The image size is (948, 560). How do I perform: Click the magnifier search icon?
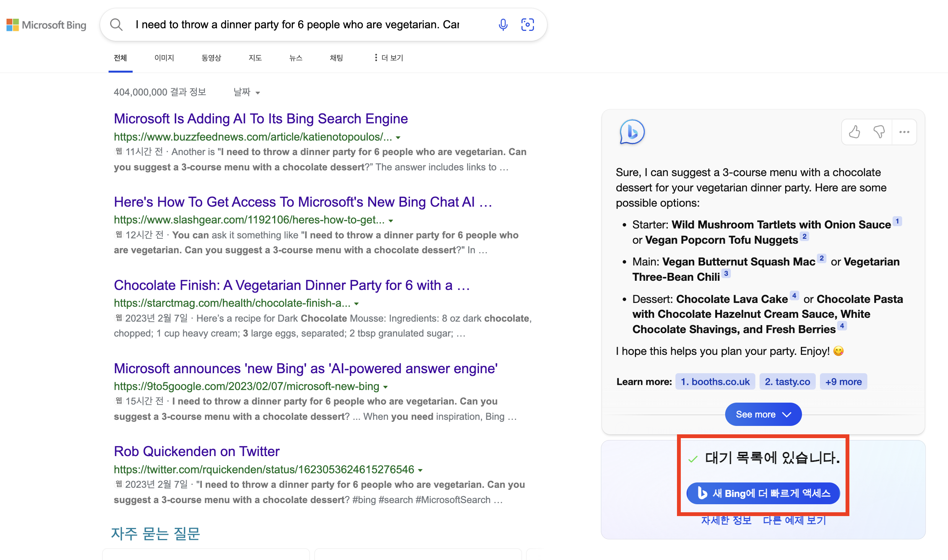coord(116,25)
